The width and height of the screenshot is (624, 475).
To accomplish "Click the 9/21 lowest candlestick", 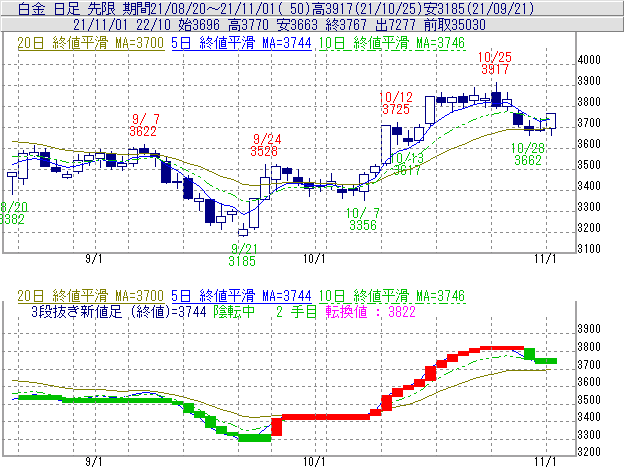I will click(243, 231).
